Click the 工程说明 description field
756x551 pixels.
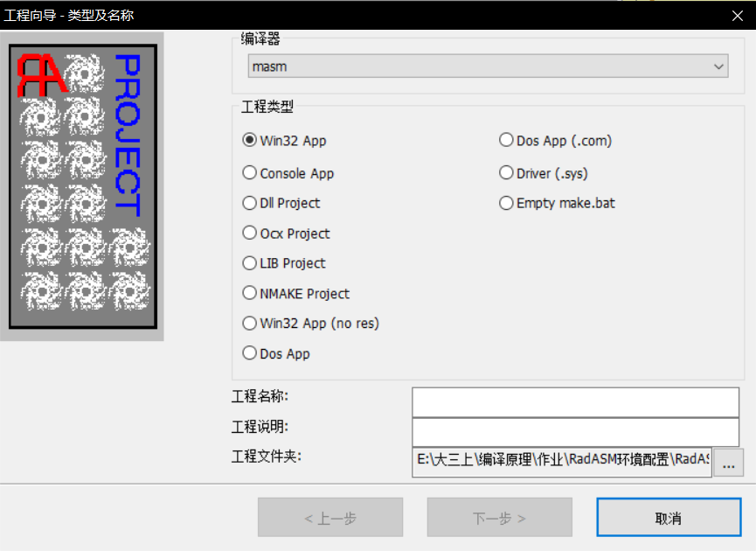tap(575, 432)
